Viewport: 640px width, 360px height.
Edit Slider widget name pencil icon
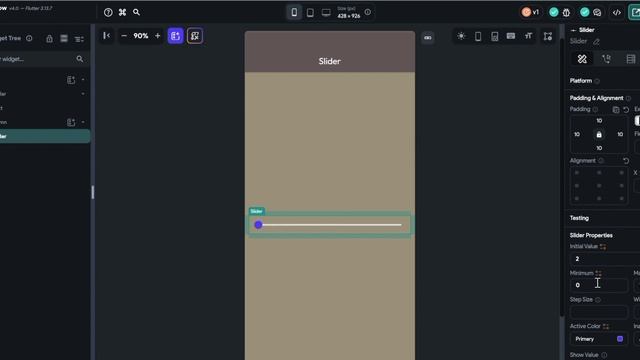point(596,42)
